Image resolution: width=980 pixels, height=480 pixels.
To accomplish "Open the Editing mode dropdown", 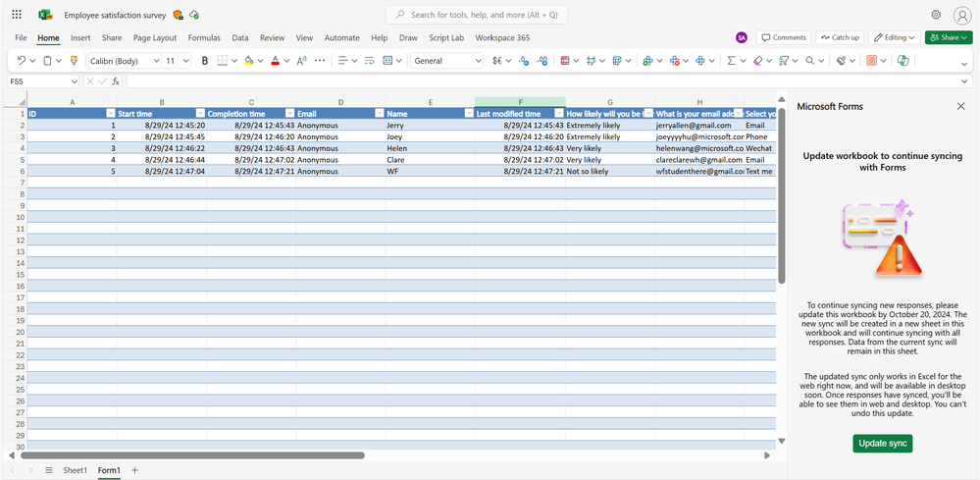I will [x=895, y=37].
